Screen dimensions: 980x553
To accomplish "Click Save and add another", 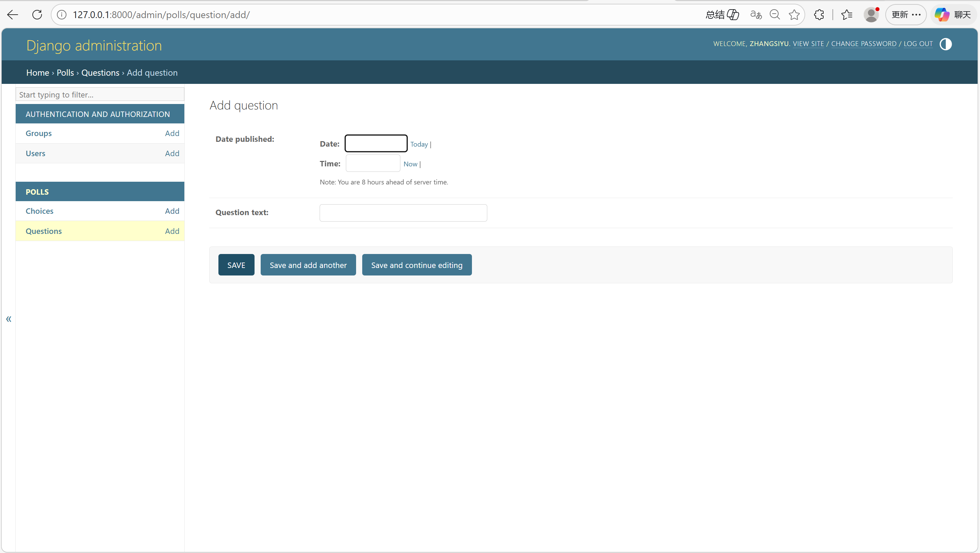I will (308, 265).
